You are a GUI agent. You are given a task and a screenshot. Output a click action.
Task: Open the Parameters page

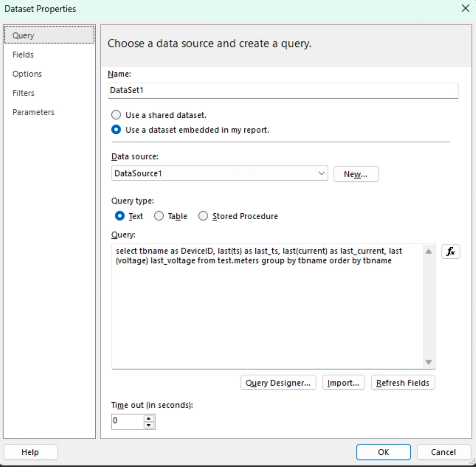point(33,112)
